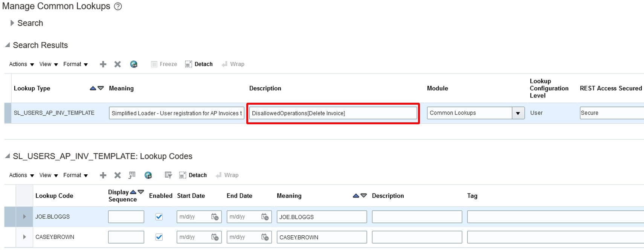Add new lookup code with plus icon

click(x=103, y=175)
